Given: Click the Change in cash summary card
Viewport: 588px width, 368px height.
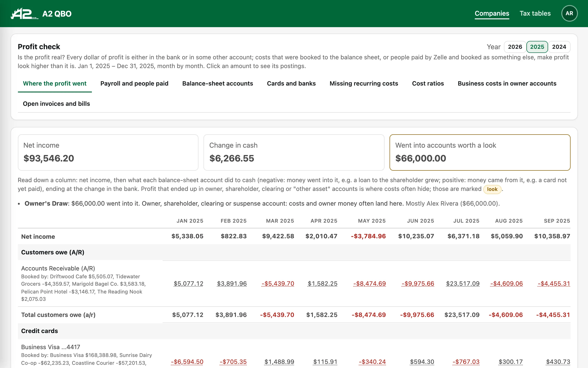Looking at the screenshot, I should [294, 152].
